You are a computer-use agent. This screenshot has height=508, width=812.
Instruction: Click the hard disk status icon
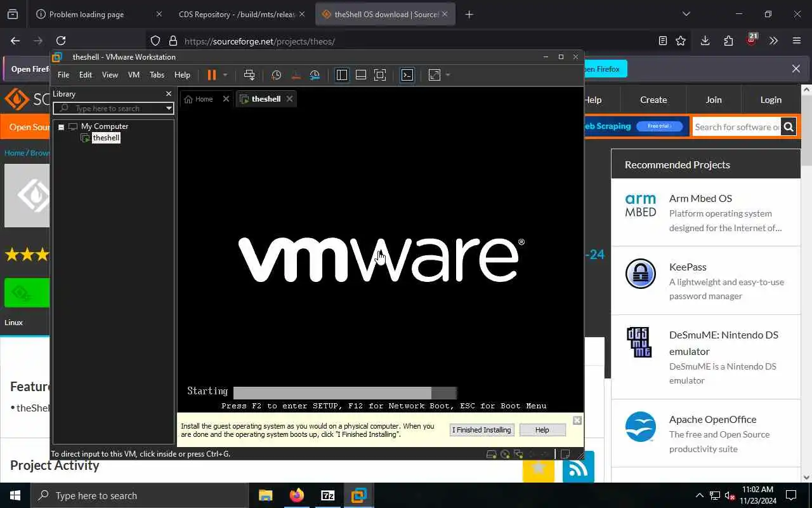click(x=491, y=454)
